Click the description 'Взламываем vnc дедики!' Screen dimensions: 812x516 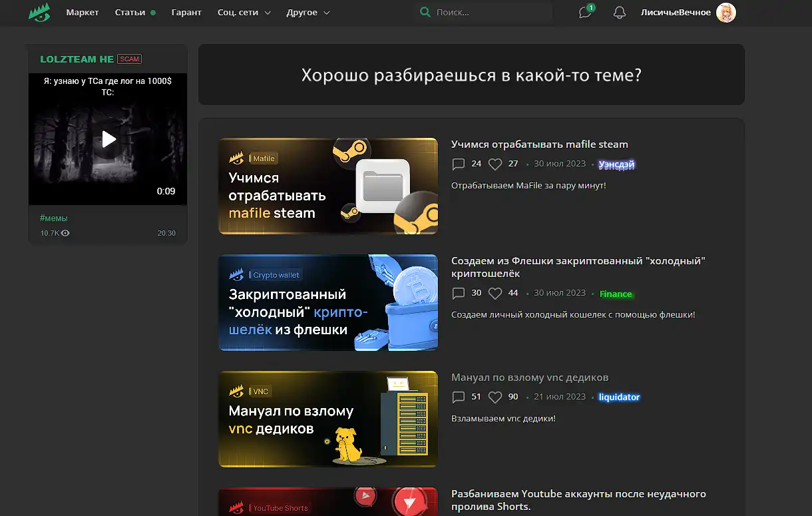(503, 418)
